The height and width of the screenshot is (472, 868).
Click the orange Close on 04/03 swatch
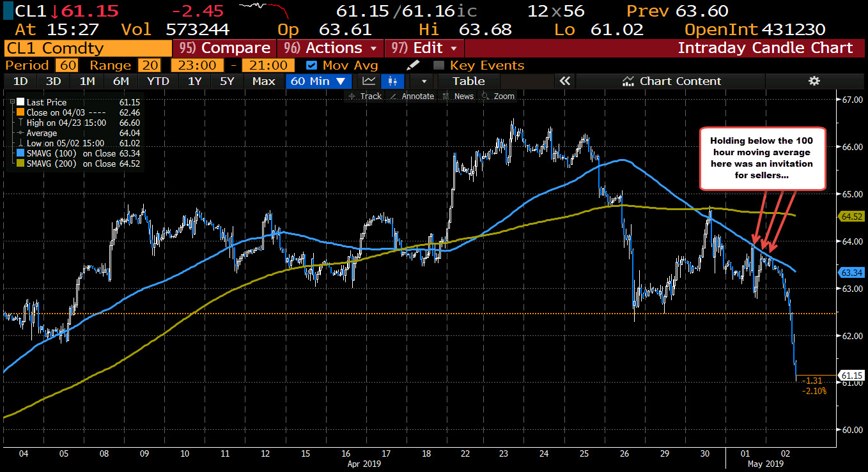pyautogui.click(x=20, y=112)
